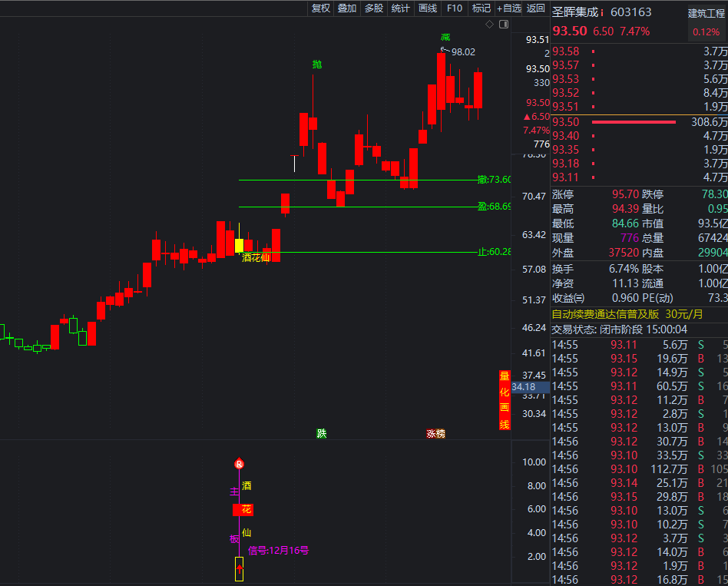Click the info icon beside 圣晖集成

tap(602, 12)
